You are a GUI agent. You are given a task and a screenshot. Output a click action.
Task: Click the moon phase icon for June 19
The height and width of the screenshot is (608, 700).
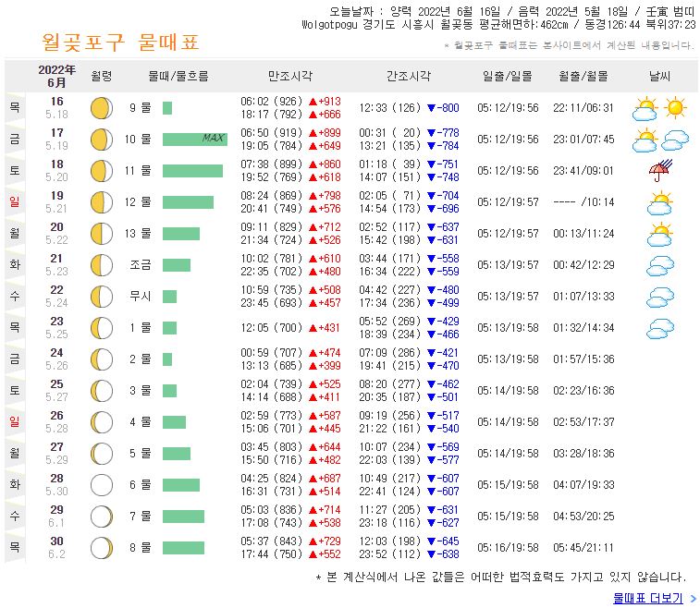pos(102,202)
